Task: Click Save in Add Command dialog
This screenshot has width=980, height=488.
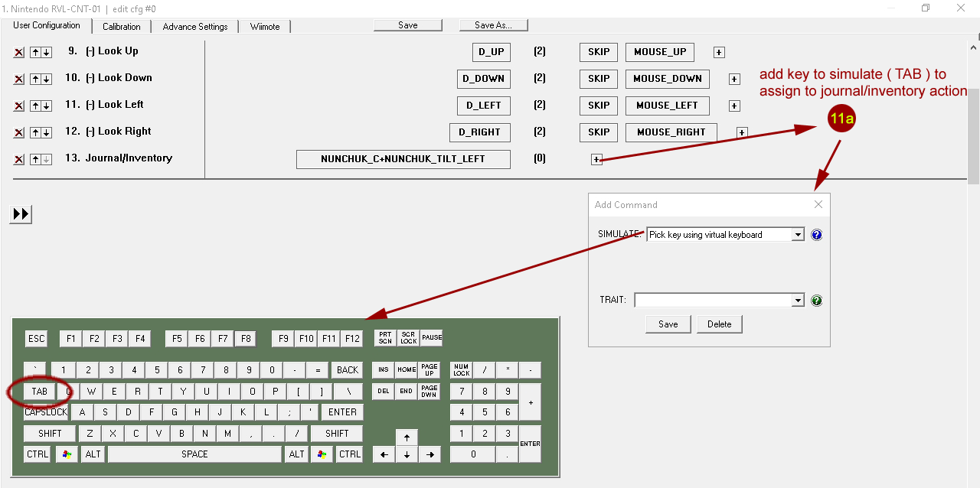Action: click(x=668, y=324)
